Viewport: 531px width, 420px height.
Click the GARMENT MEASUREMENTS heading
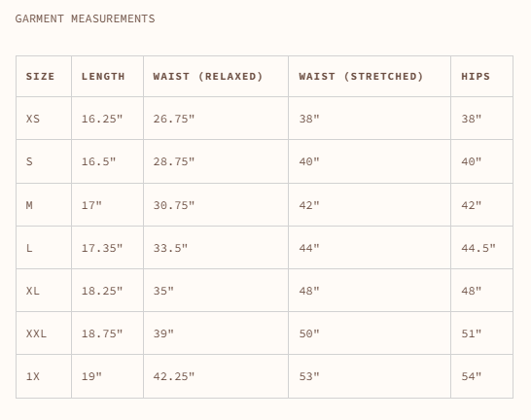click(85, 18)
